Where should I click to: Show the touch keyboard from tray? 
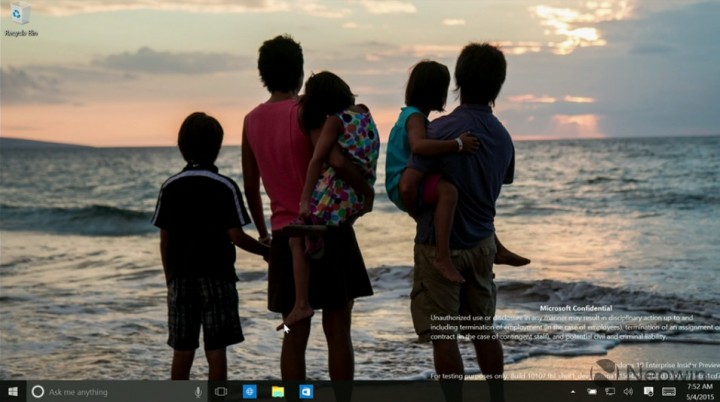669,391
